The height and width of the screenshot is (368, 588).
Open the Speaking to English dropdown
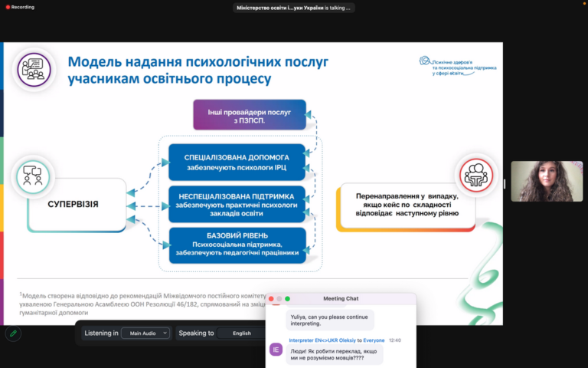[x=241, y=333]
